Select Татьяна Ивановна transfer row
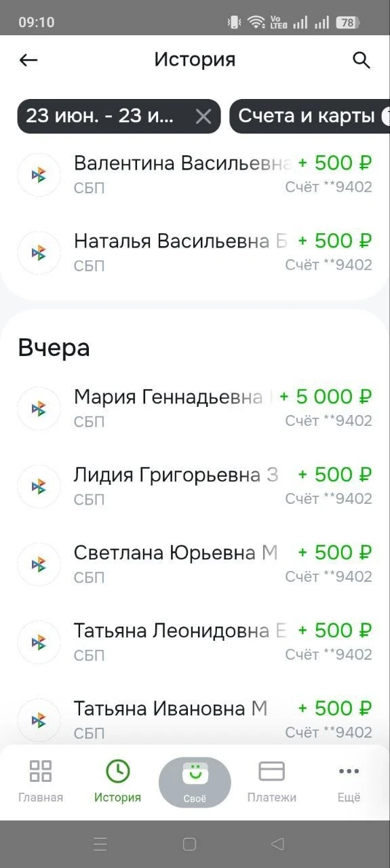The image size is (390, 868). pos(195,719)
